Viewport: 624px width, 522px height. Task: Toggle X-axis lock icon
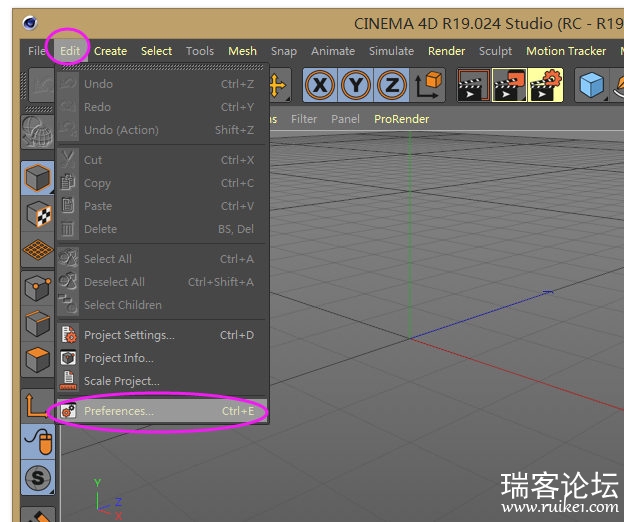click(x=320, y=85)
